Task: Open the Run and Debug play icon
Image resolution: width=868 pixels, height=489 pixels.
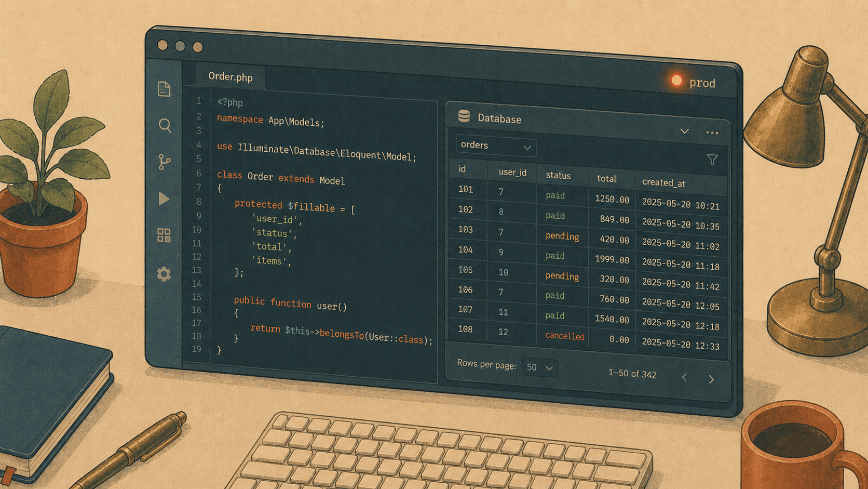Action: [x=164, y=199]
